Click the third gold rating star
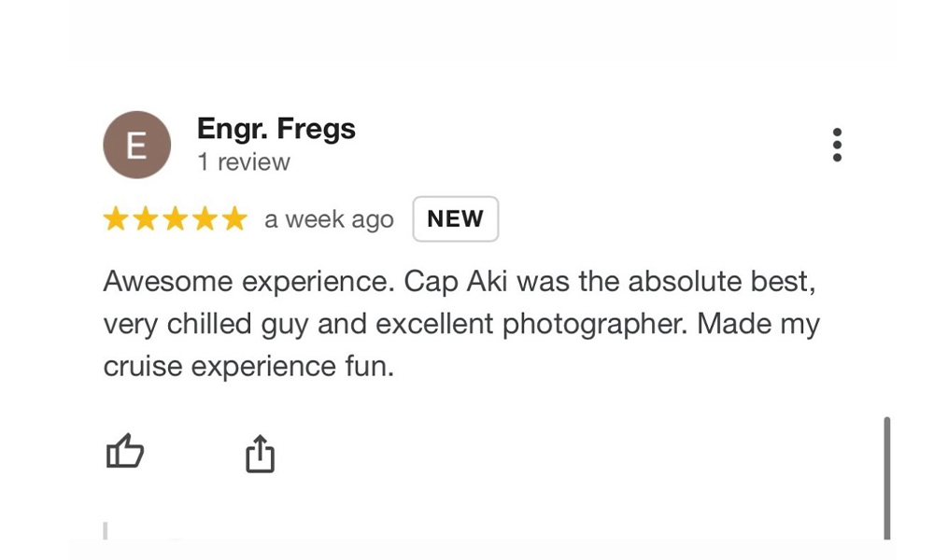The width and height of the screenshot is (934, 560). 176,219
